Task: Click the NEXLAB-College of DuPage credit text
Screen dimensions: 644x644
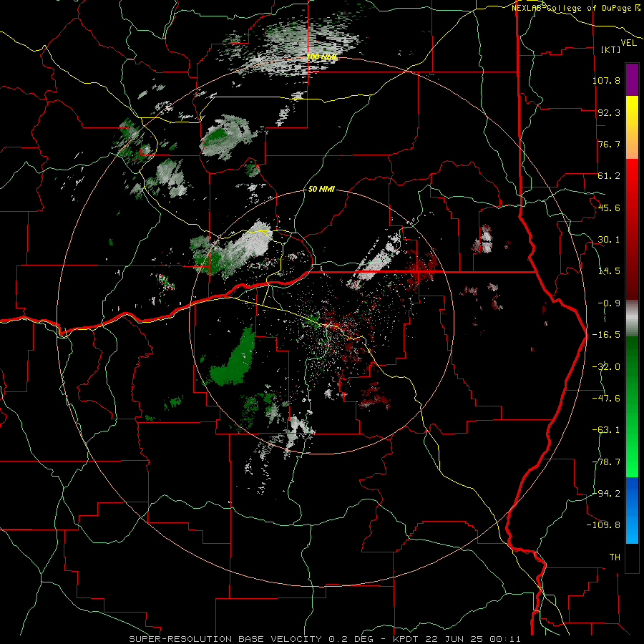Action: tap(571, 8)
